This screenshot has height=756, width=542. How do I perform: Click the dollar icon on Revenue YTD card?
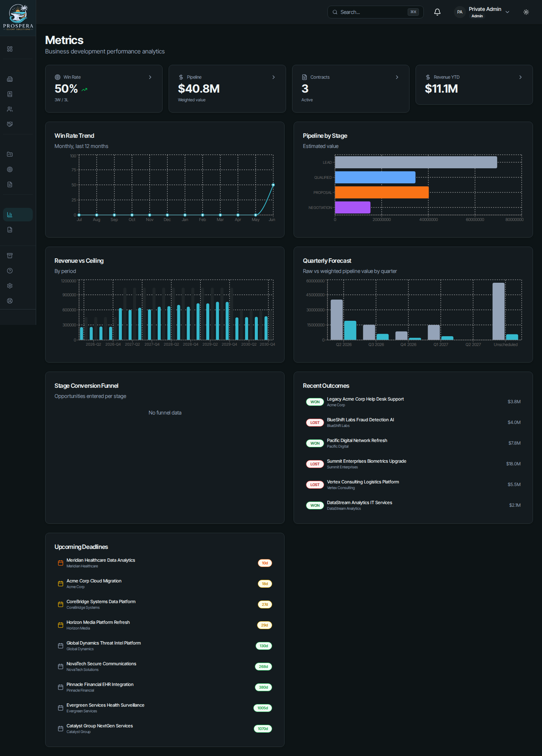click(428, 77)
